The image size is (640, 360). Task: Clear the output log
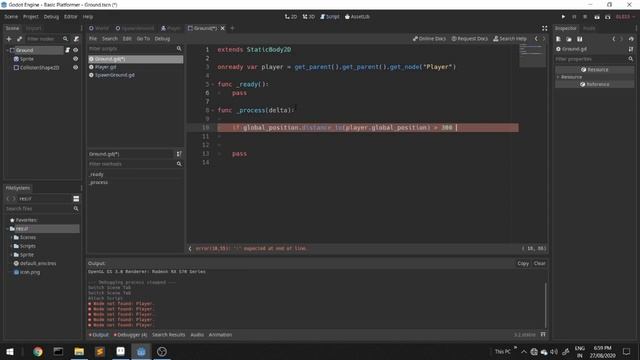[x=540, y=263]
